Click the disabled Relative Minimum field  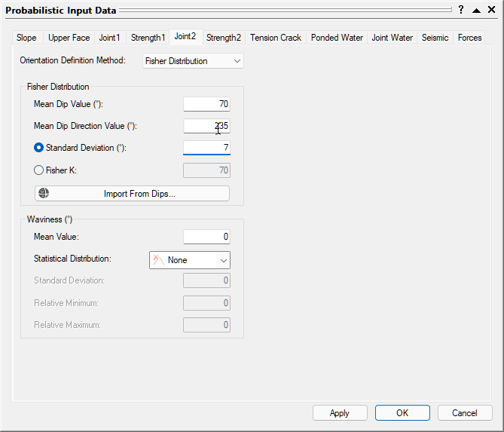point(206,302)
